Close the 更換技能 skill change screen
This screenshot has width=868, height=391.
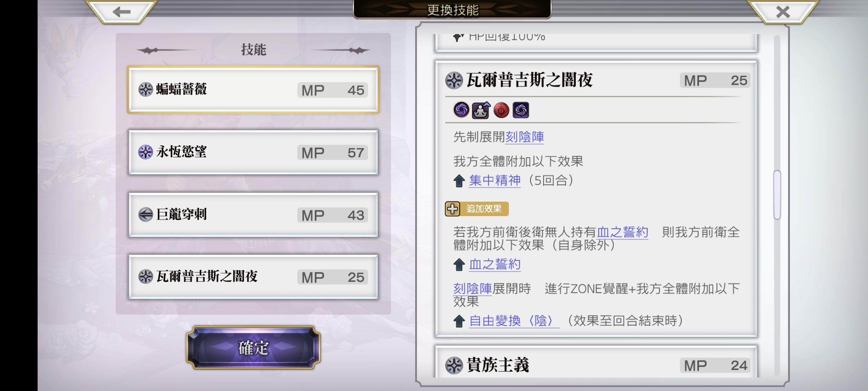point(783,12)
